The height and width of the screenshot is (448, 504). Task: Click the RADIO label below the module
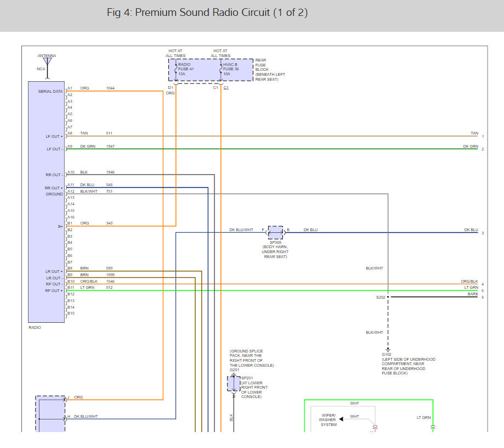[x=36, y=328]
